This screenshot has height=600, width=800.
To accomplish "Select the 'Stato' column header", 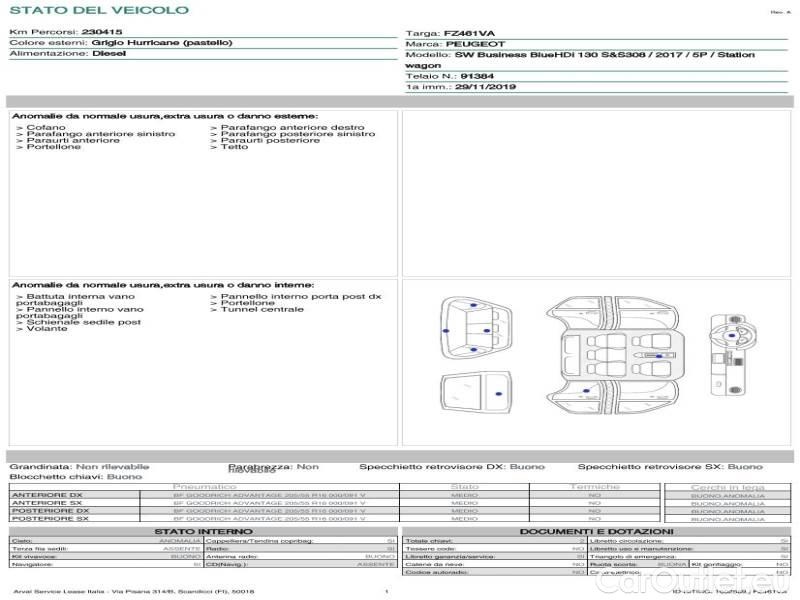I will (464, 487).
